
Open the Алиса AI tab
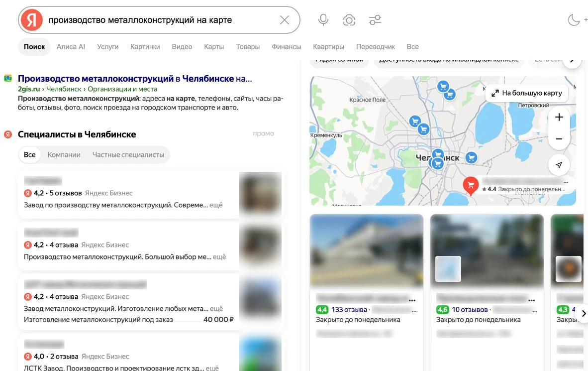71,47
